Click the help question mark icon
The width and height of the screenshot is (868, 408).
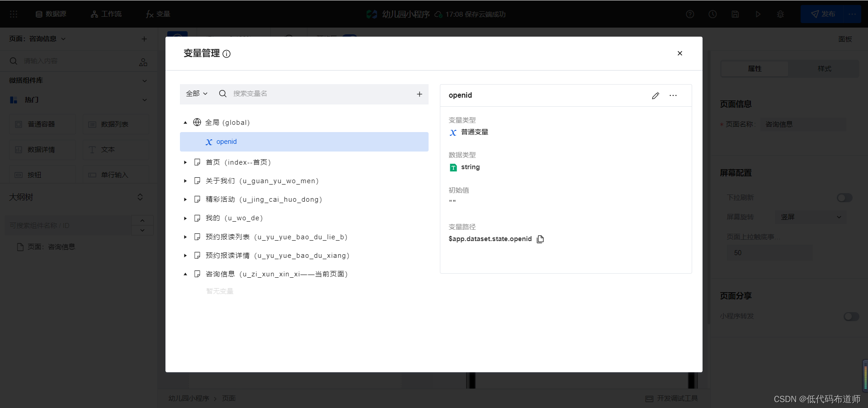pyautogui.click(x=690, y=14)
